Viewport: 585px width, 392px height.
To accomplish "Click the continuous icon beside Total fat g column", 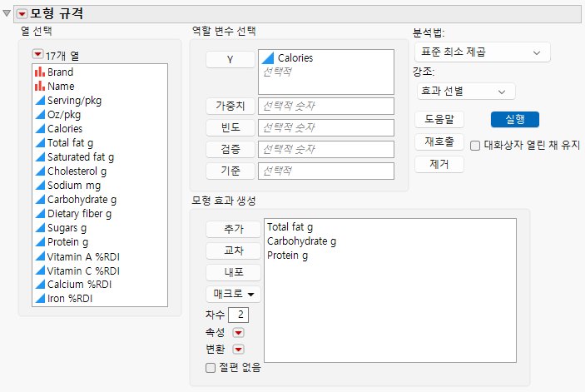I will (40, 143).
